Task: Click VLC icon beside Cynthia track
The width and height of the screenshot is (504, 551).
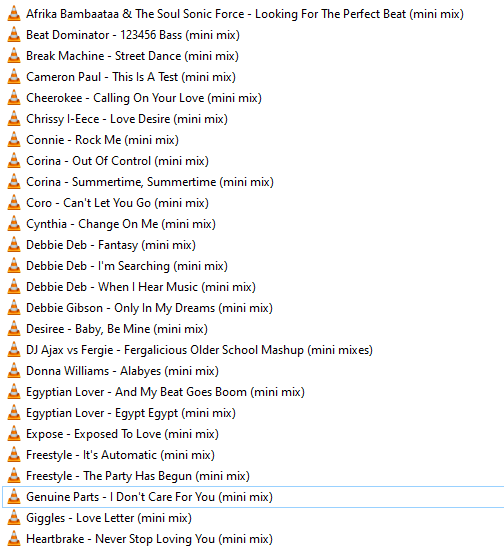Action: tap(14, 224)
